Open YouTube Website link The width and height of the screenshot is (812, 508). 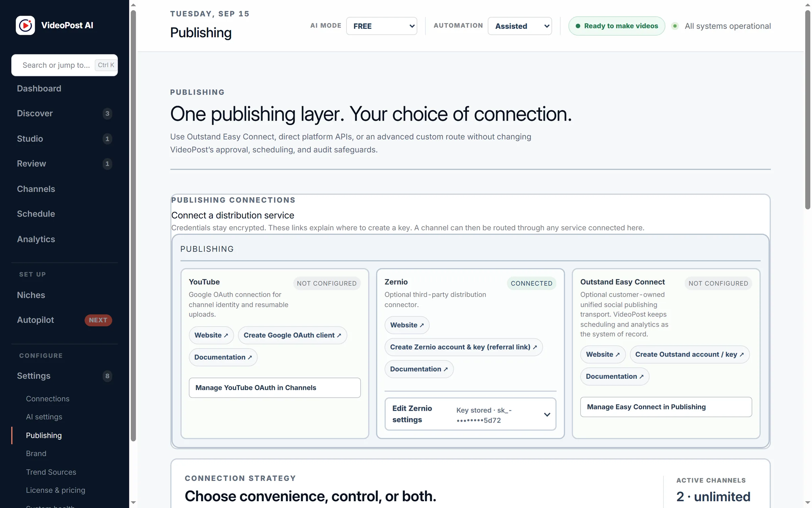click(211, 335)
